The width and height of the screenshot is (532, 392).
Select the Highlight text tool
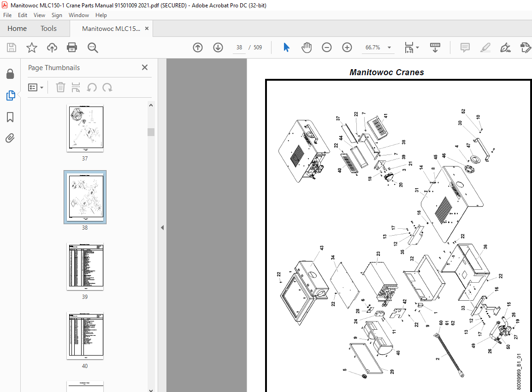[x=485, y=48]
